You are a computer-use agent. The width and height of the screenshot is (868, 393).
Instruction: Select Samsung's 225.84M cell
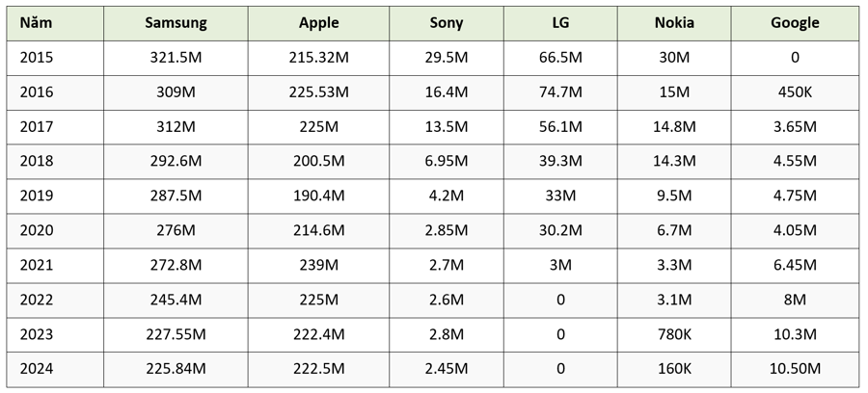(x=175, y=370)
